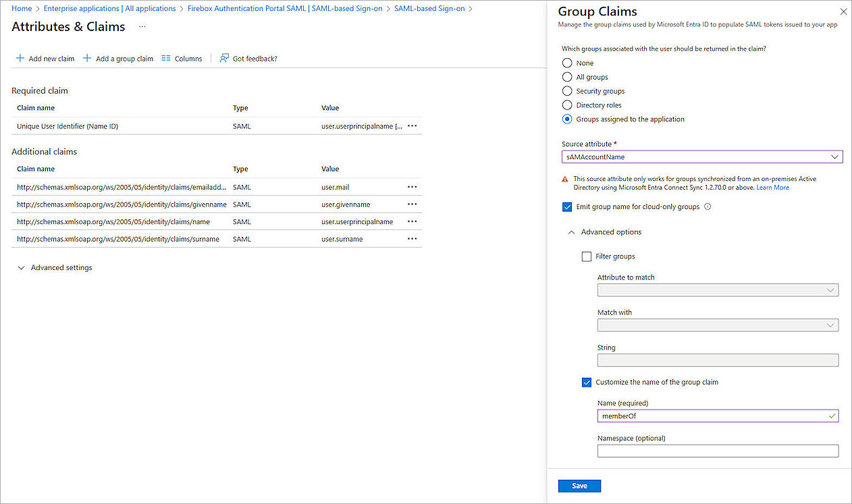Image resolution: width=852 pixels, height=504 pixels.
Task: Select the All groups radio button
Action: (x=566, y=76)
